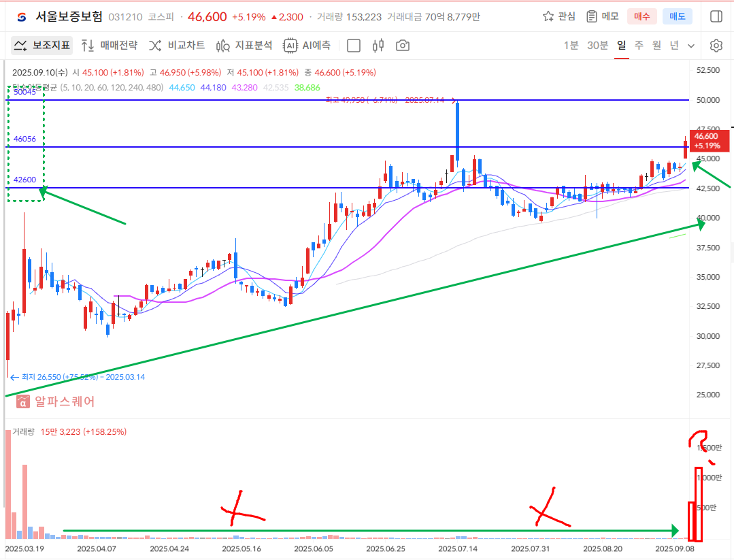Click the 46056 horizontal line label

(24, 139)
